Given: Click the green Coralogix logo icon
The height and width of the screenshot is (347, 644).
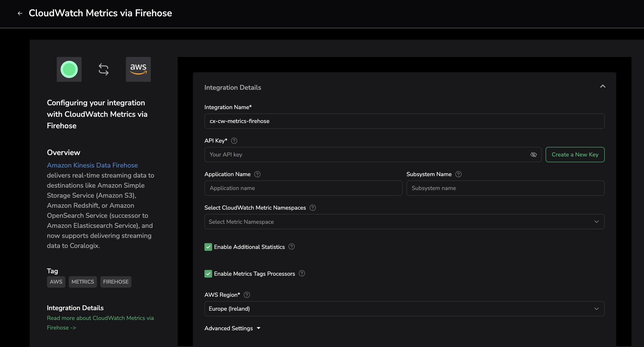Looking at the screenshot, I should (x=69, y=69).
